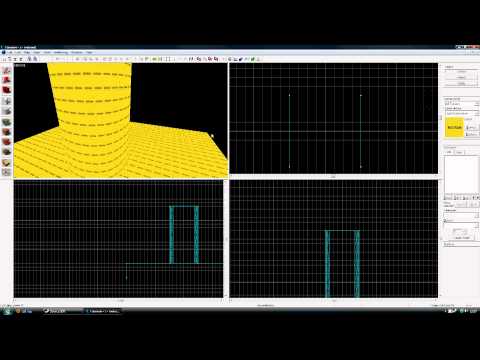Toggle the 3D grid toolbar icon
This screenshot has height=360, width=480.
(x=10, y=59)
